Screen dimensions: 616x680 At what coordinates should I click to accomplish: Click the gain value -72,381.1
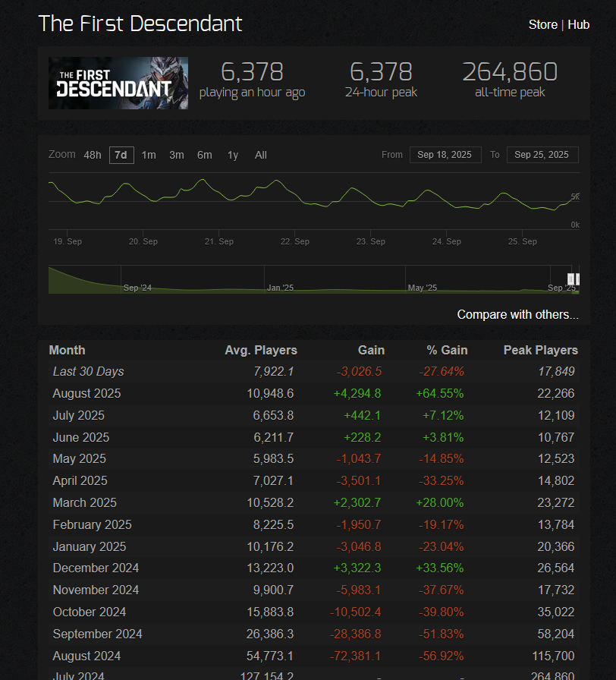click(x=356, y=656)
